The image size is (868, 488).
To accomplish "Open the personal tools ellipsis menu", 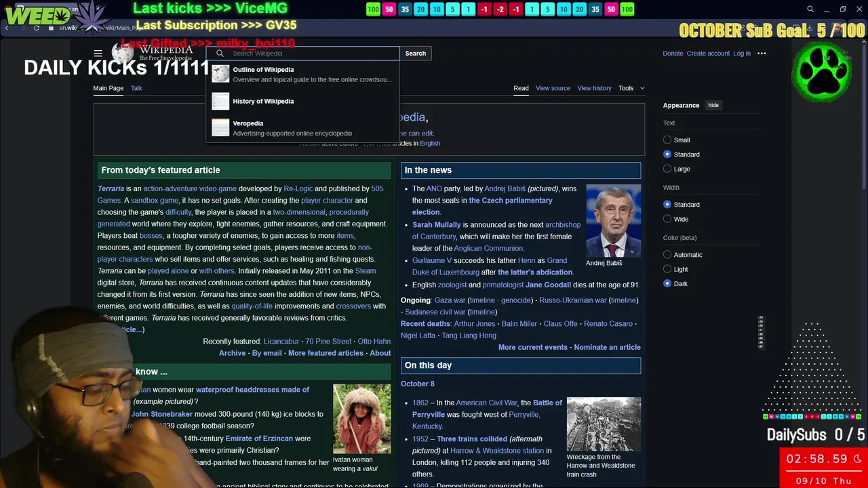I will pyautogui.click(x=762, y=54).
